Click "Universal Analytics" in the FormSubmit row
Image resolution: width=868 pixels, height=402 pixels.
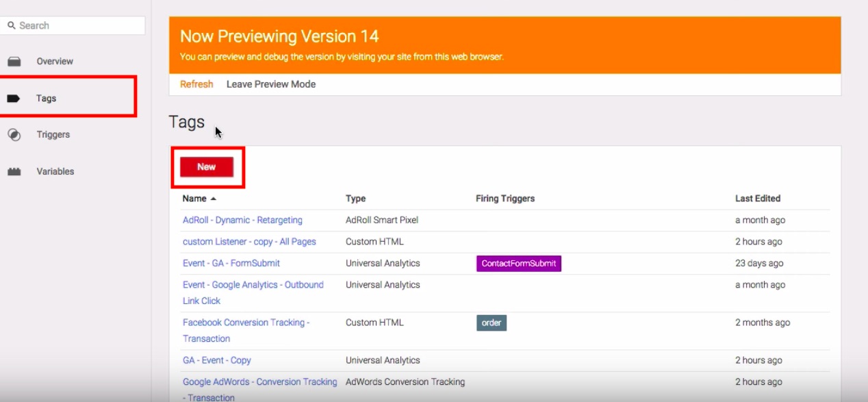[x=383, y=264]
